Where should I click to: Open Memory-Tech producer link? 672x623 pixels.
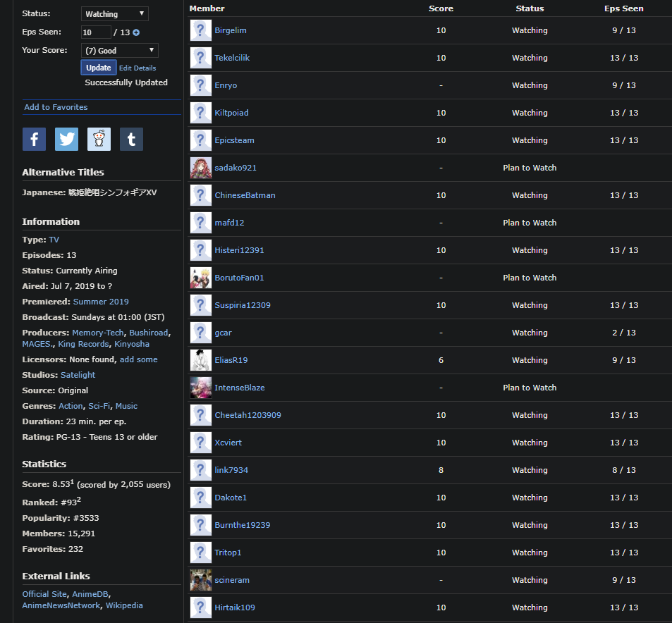pos(98,333)
